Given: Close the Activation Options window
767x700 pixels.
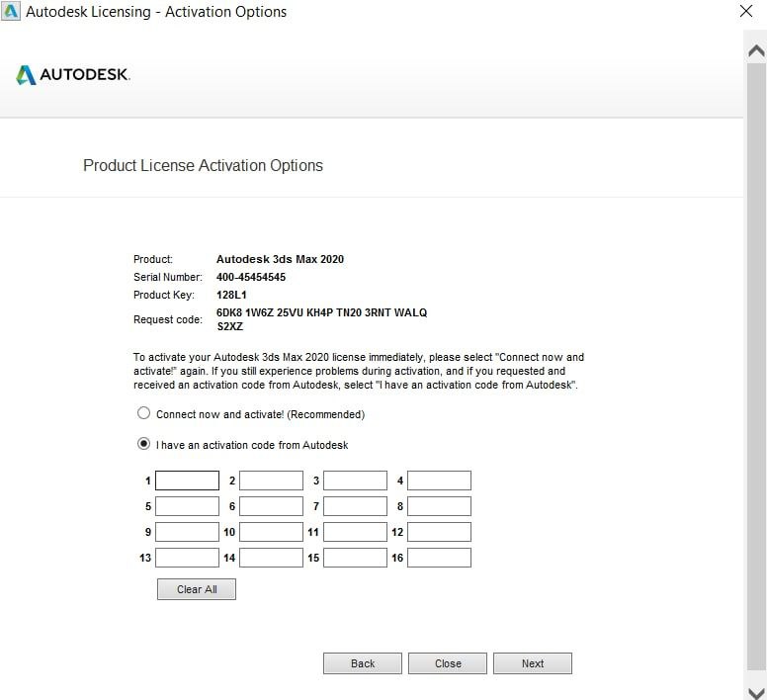Looking at the screenshot, I should pos(746,11).
